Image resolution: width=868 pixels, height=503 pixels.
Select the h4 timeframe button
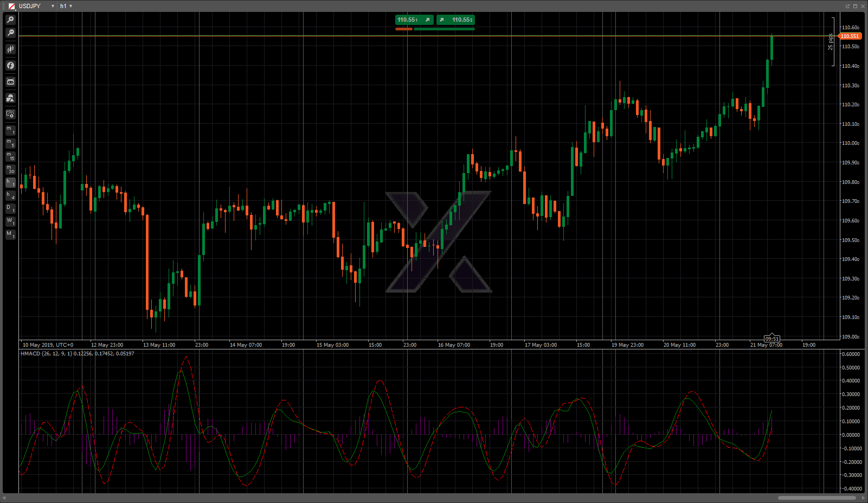coord(10,195)
